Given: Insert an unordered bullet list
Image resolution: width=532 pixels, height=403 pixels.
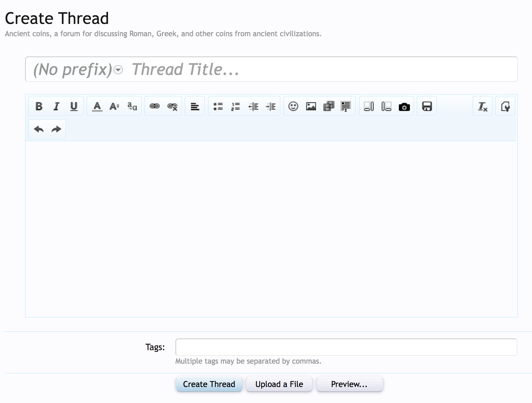Looking at the screenshot, I should [218, 106].
